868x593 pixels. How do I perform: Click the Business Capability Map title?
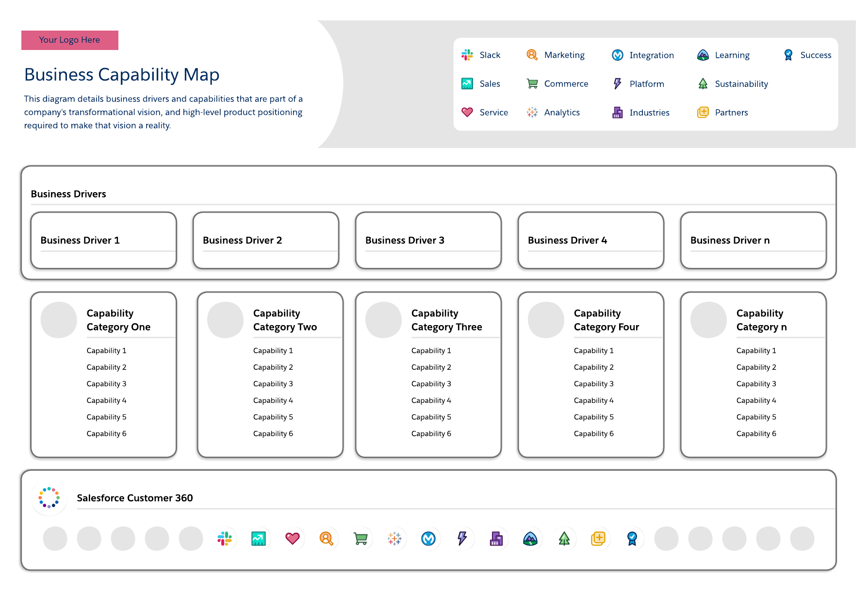point(121,75)
